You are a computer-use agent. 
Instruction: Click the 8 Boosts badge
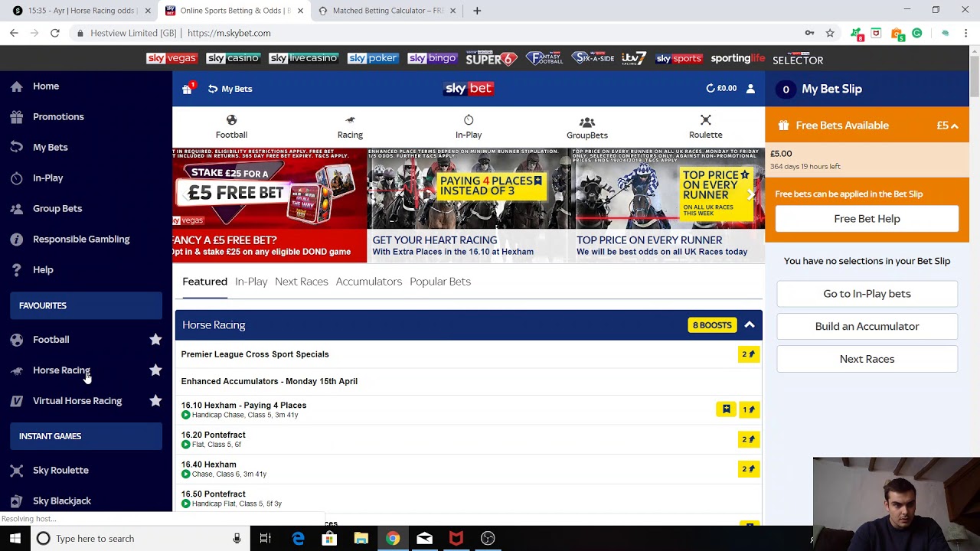click(x=713, y=325)
